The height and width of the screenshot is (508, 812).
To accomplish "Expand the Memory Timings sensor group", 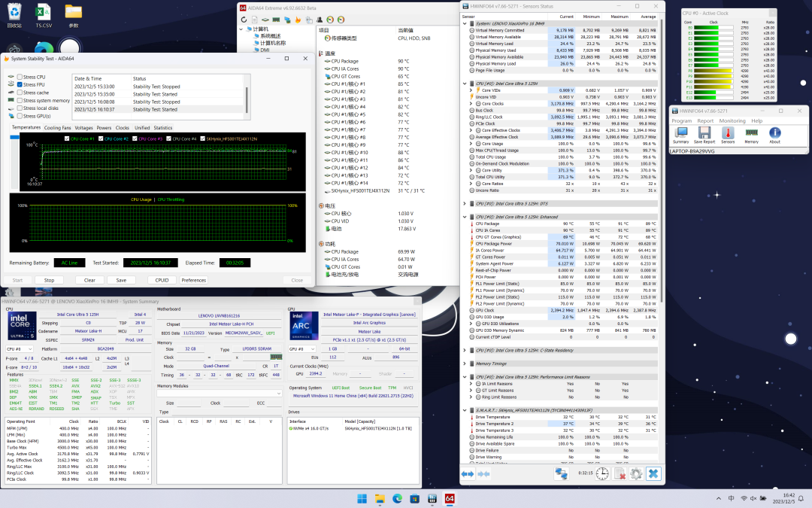I will [x=465, y=364].
